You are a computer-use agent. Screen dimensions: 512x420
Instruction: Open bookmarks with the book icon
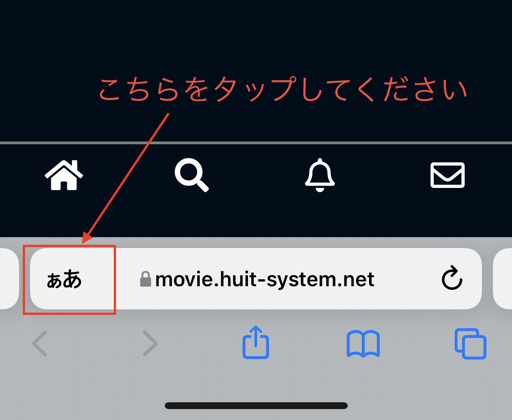(363, 344)
